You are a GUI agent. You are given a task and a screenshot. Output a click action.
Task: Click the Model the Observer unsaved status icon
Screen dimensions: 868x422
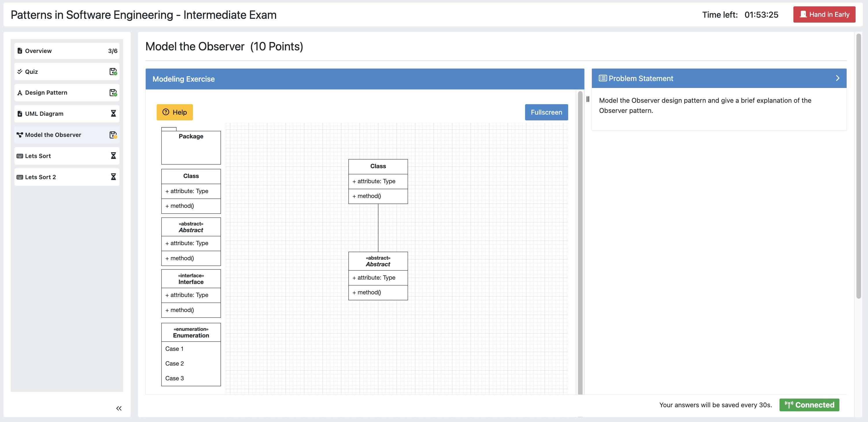click(x=113, y=135)
